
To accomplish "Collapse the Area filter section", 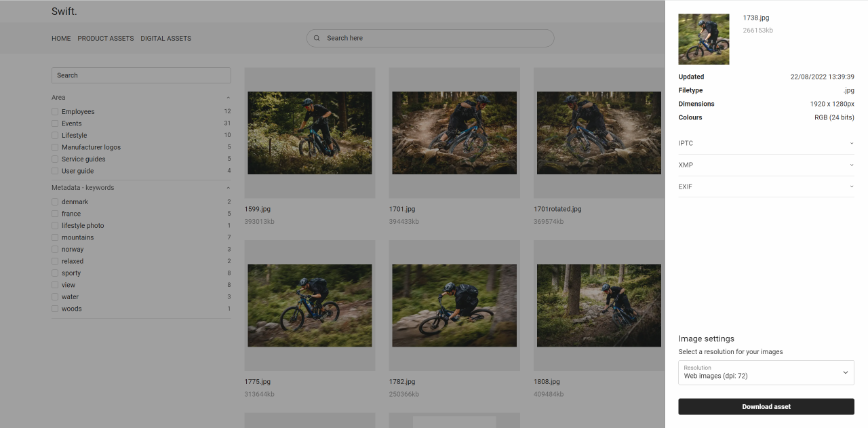I will pos(228,97).
